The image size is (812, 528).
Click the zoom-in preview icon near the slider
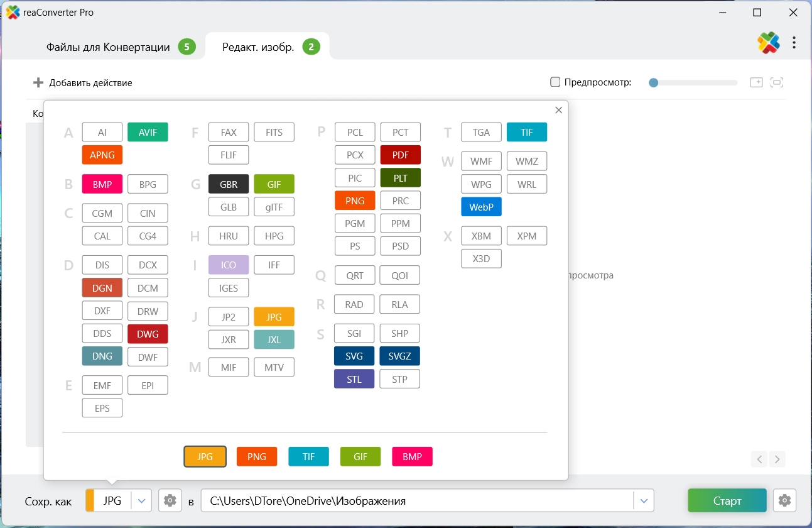tap(756, 82)
